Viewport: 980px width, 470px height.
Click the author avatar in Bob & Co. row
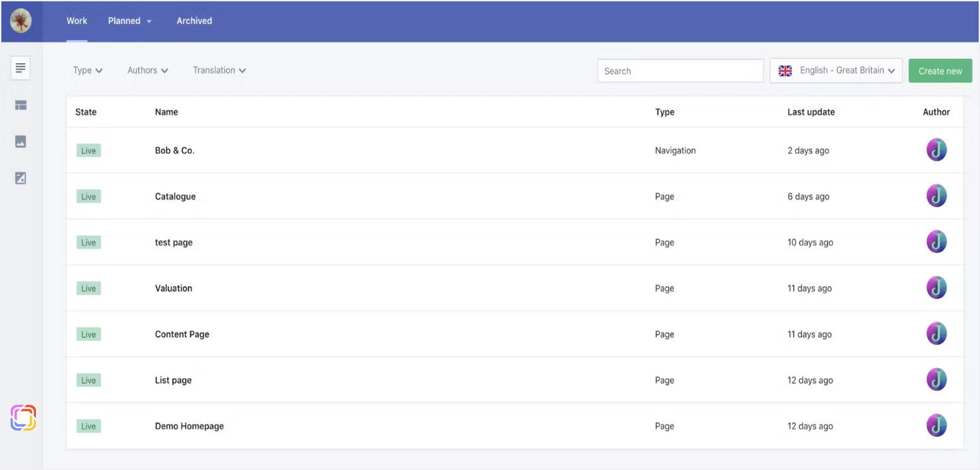(x=936, y=150)
